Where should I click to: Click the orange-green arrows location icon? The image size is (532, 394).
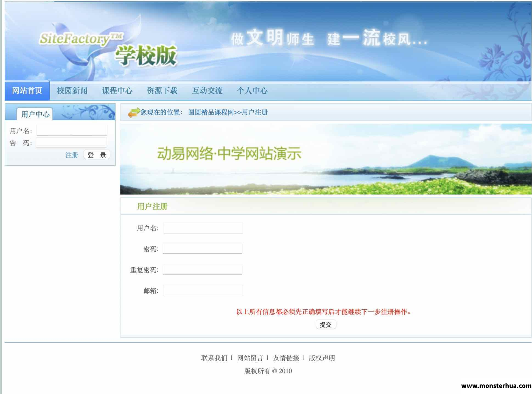tap(134, 112)
